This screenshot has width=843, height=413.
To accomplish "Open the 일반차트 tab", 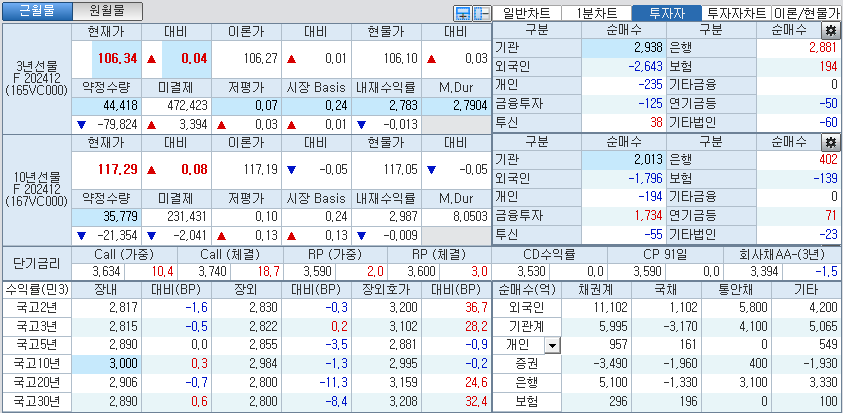I will [527, 13].
